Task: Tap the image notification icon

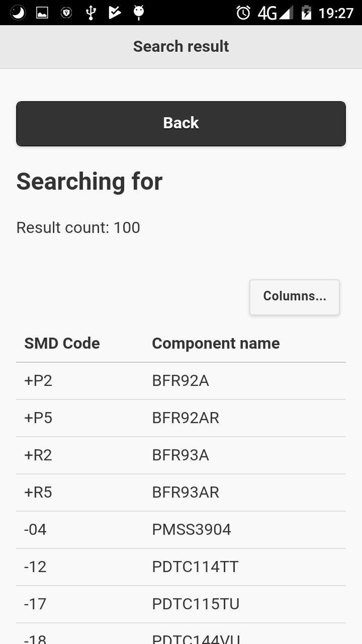Action: [x=42, y=13]
